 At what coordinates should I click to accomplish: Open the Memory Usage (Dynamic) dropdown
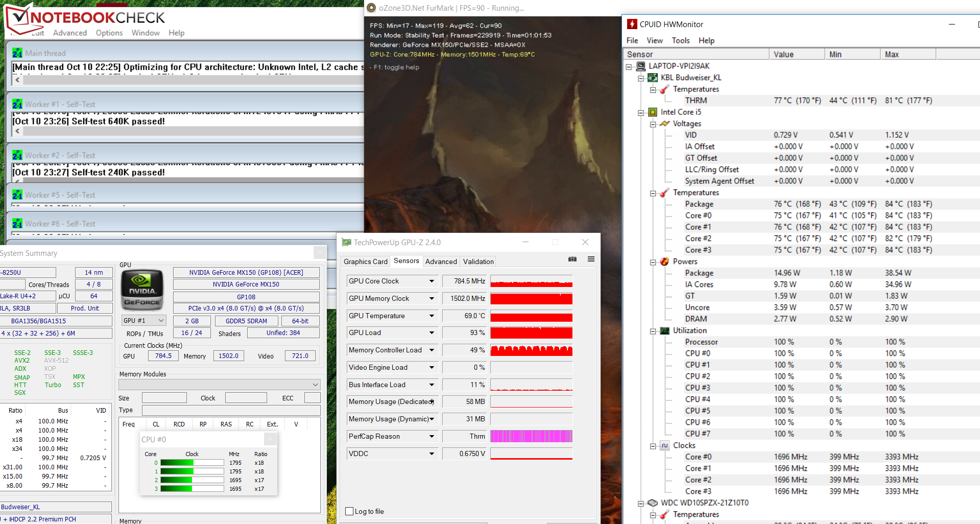432,419
